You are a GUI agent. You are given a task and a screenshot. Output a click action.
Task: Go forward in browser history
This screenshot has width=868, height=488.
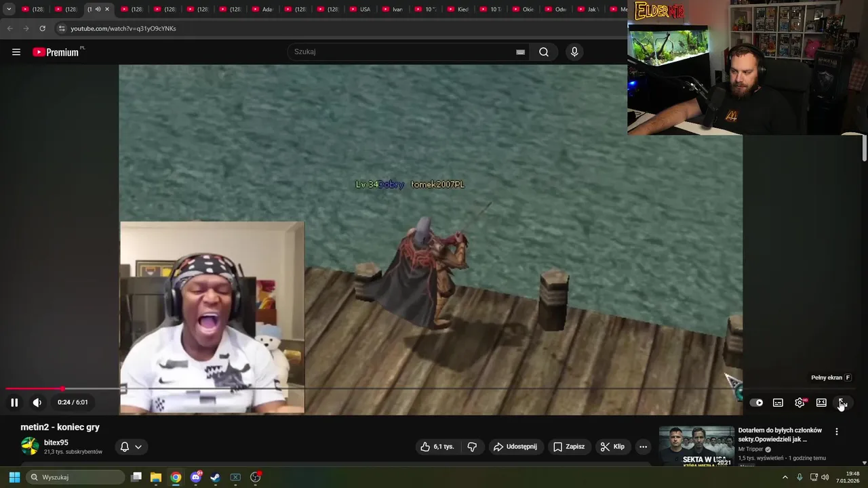26,28
